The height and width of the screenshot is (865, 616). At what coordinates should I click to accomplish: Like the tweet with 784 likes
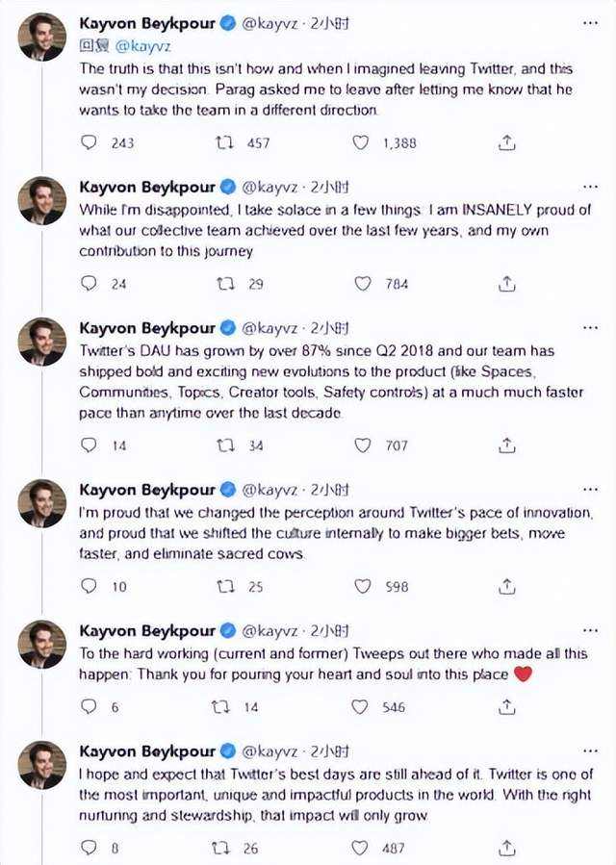pyautogui.click(x=363, y=284)
